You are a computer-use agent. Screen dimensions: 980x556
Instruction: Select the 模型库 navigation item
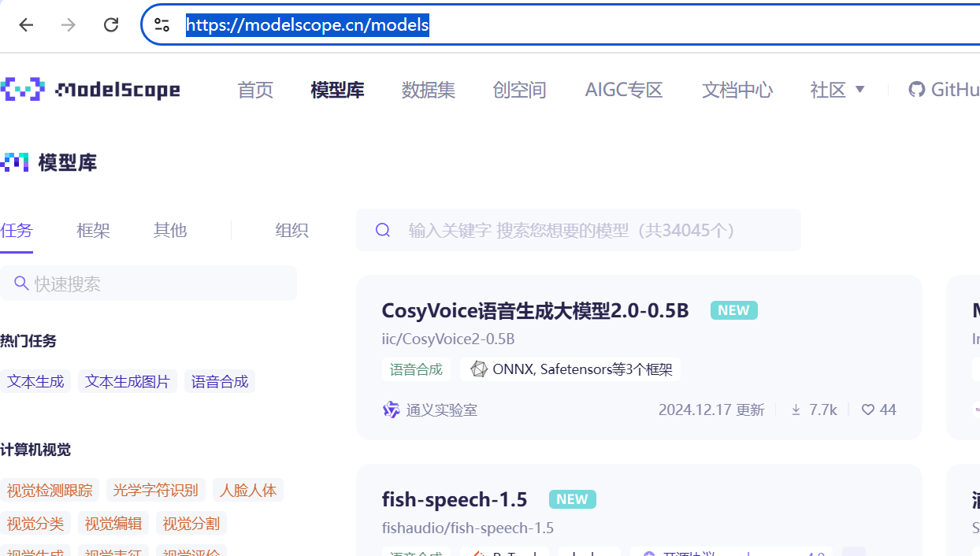[337, 90]
